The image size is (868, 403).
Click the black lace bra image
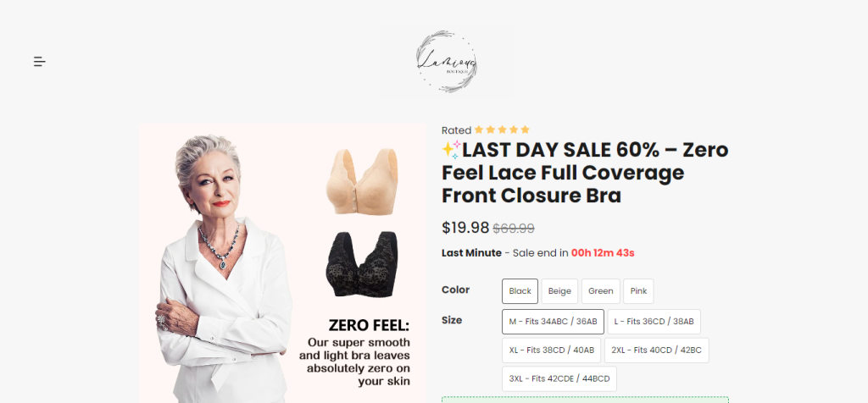[x=361, y=264]
